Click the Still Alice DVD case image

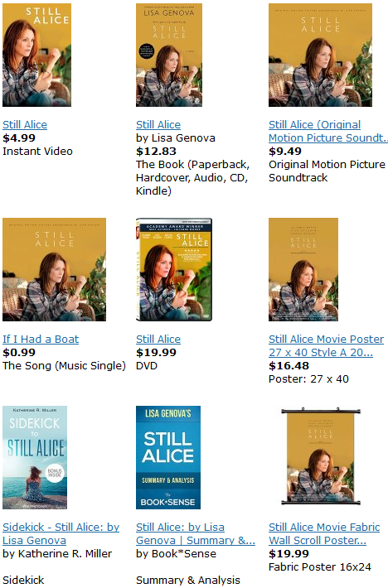click(174, 270)
